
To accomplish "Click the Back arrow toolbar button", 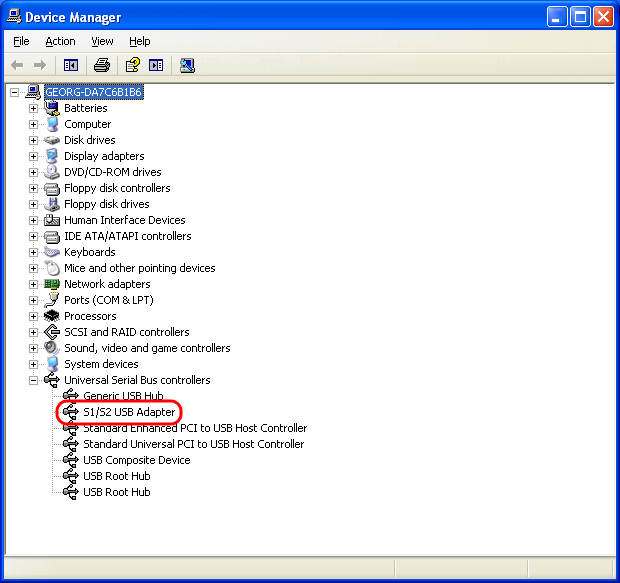I will click(x=17, y=65).
